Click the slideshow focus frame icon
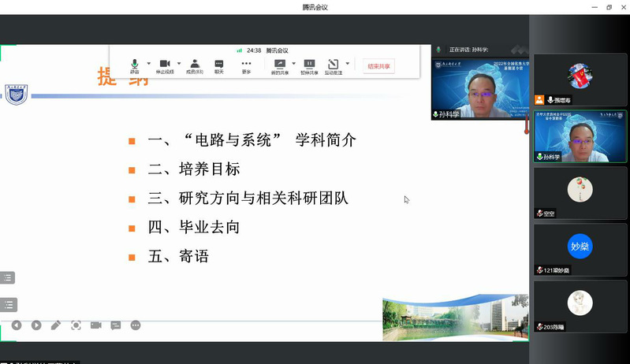 [x=76, y=325]
